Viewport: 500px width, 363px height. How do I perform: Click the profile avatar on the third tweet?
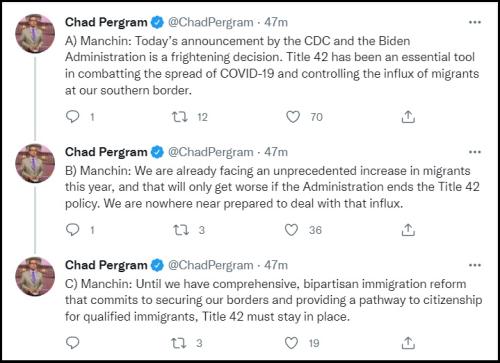[x=35, y=277]
